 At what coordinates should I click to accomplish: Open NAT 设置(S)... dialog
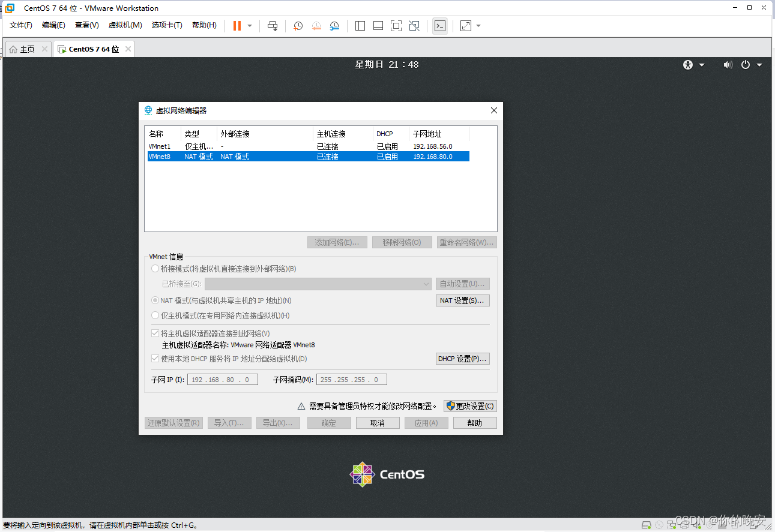463,300
